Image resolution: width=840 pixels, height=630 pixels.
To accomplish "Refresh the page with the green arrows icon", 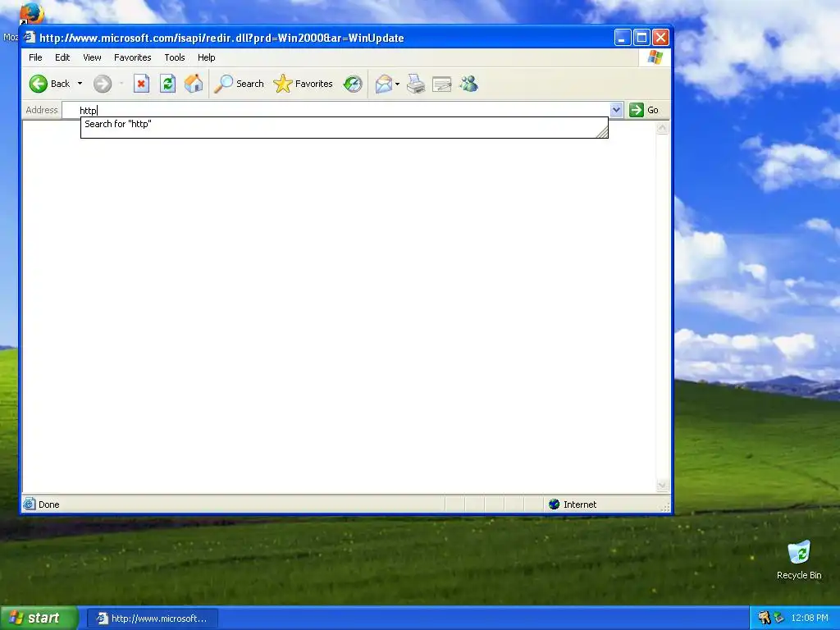I will point(167,84).
